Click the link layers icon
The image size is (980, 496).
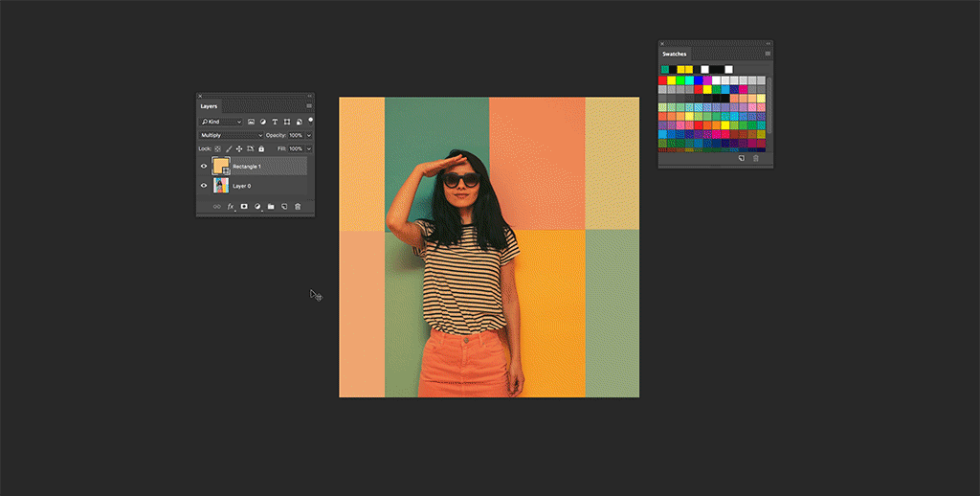217,207
